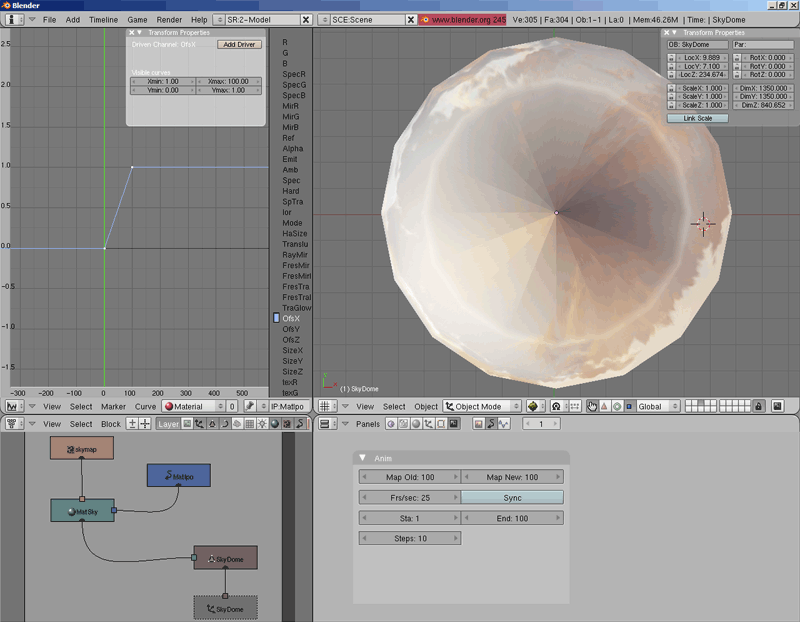
Task: Toggle the LocX lock icon
Action: (x=671, y=58)
